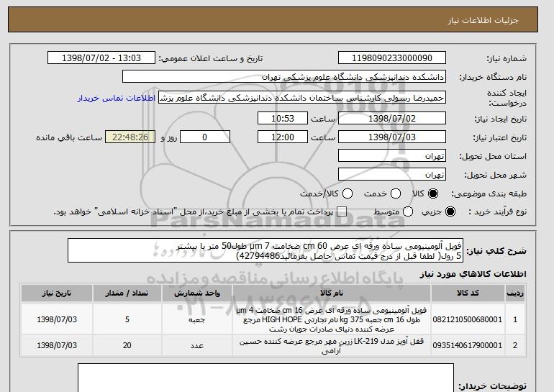Click the remaining days field showing 0

point(205,137)
